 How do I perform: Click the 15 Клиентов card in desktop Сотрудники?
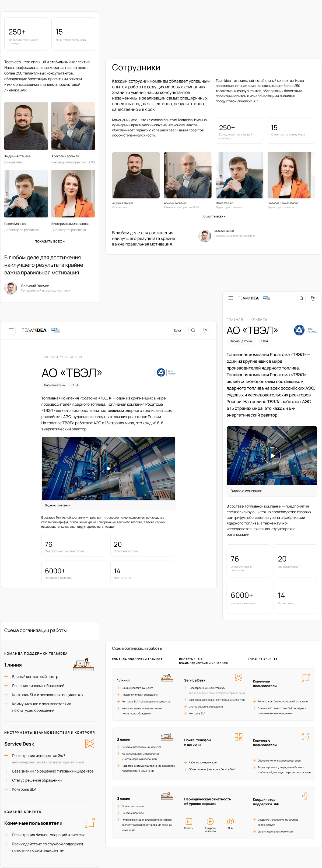click(291, 130)
